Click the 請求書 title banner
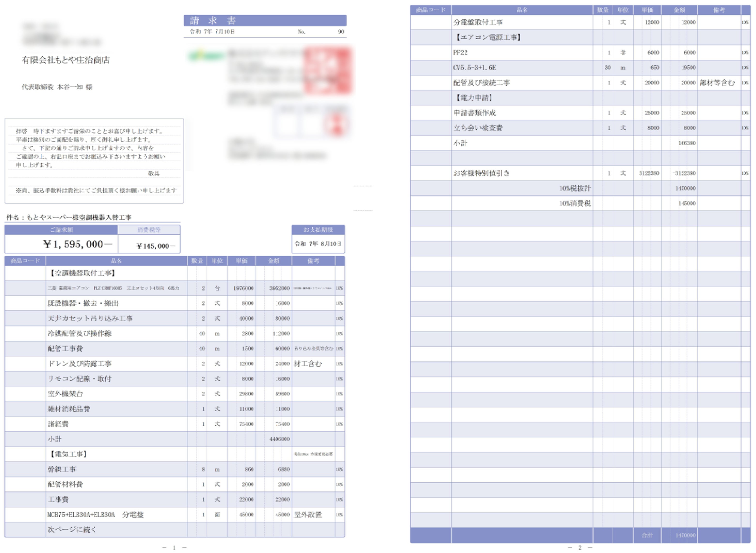 pyautogui.click(x=265, y=20)
